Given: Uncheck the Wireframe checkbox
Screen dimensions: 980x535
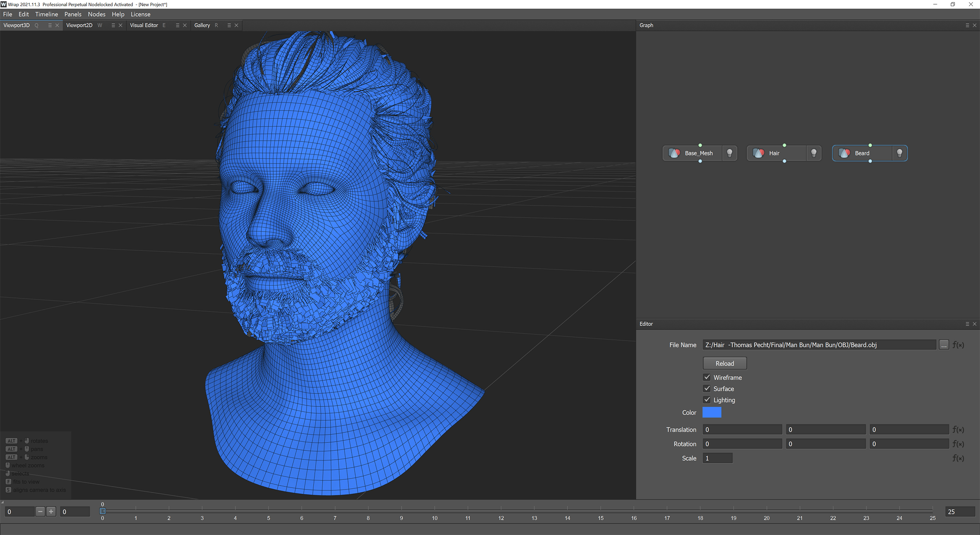Looking at the screenshot, I should [707, 377].
